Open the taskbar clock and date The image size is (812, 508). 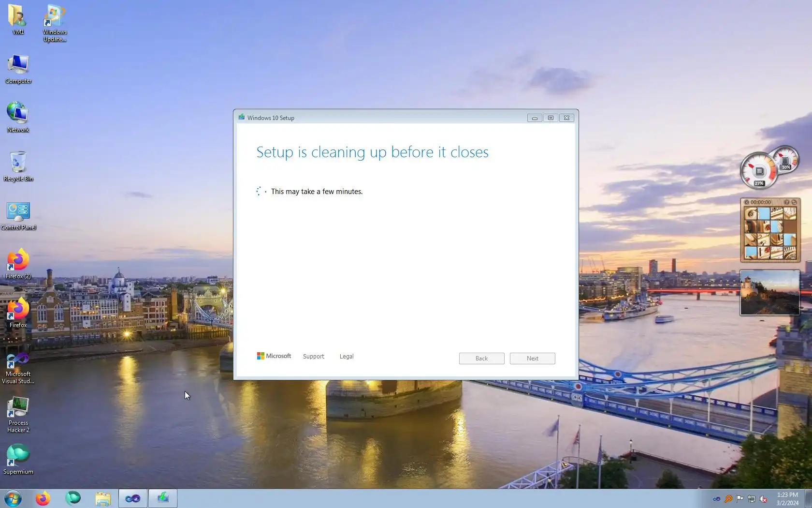(x=787, y=499)
